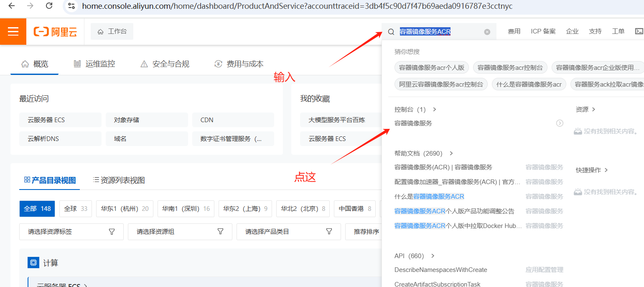
Task: Pick the 容器镜像服务acr企业版使用 suggestion chip
Action: [598, 67]
